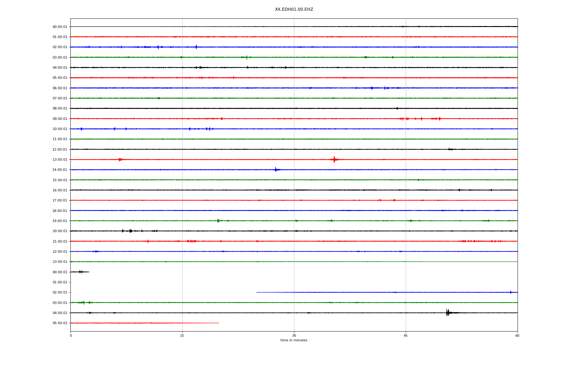The width and height of the screenshot is (588, 368).
Task: Click the black event cluster on 20:00:01 trace
Action: tap(130, 231)
